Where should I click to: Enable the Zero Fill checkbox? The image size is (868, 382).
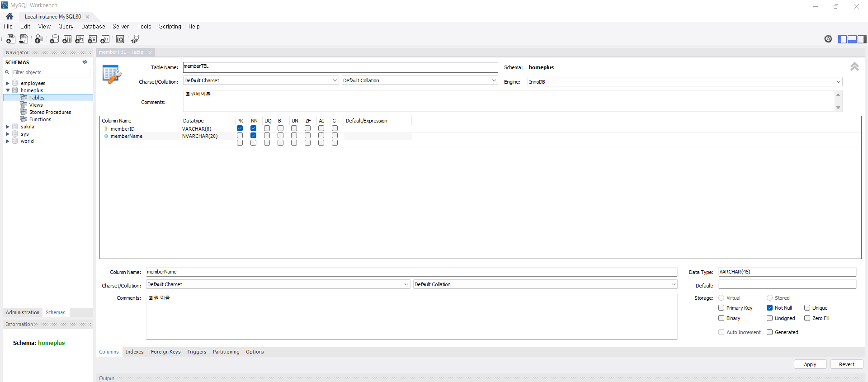807,318
